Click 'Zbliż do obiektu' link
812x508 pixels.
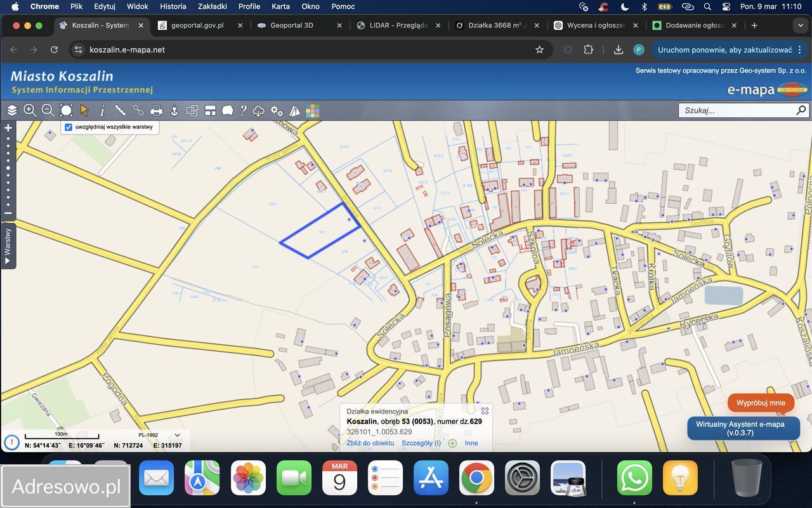(x=370, y=443)
